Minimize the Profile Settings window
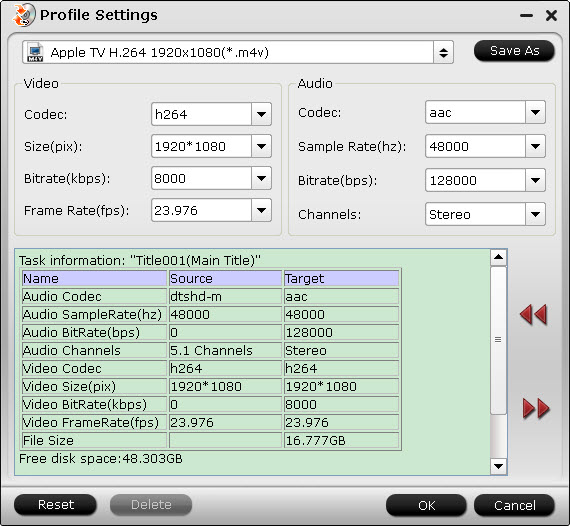Viewport: 570px width, 526px height. point(526,15)
